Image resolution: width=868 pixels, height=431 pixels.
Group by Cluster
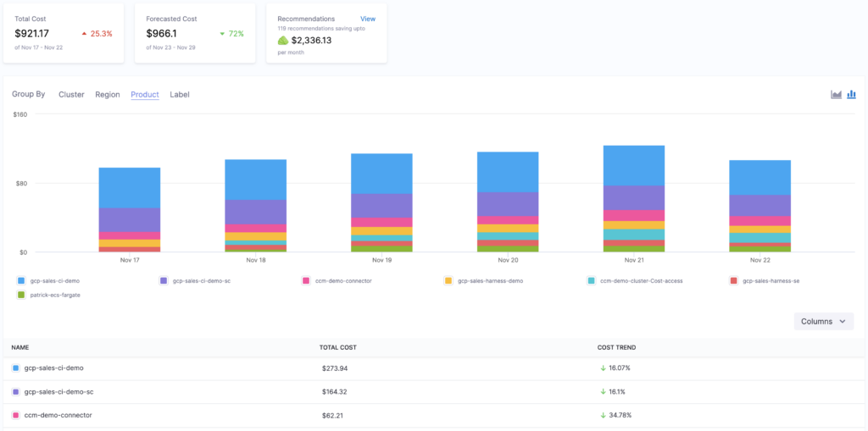pos(71,95)
